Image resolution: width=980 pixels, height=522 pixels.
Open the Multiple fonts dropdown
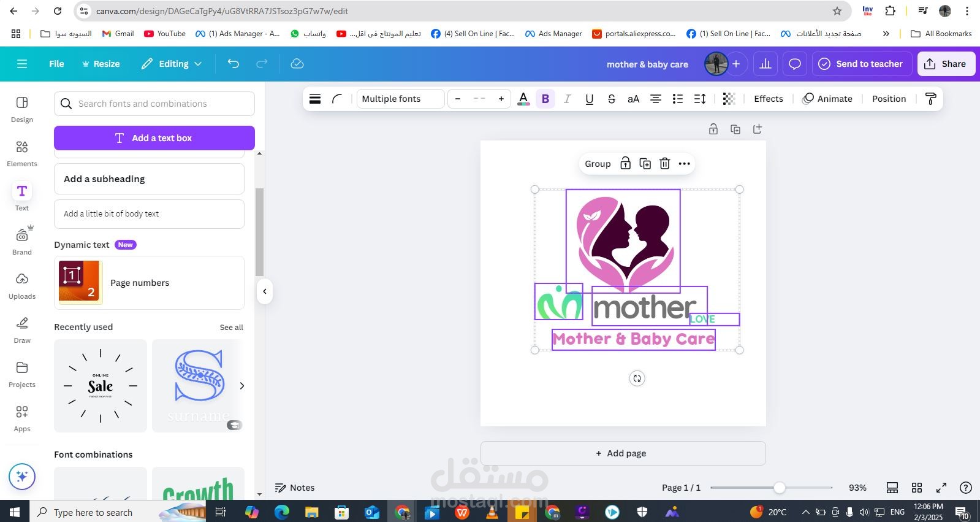(x=401, y=99)
